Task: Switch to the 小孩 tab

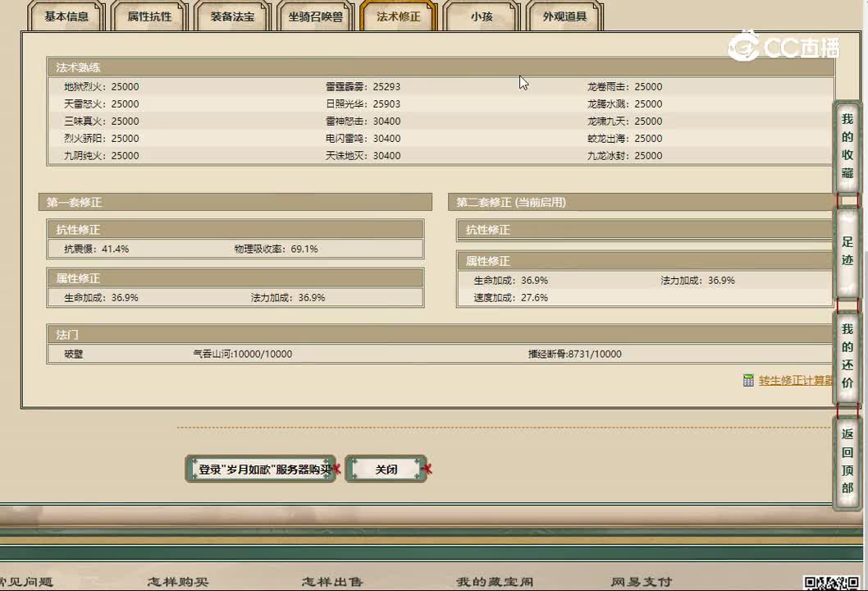Action: point(481,16)
